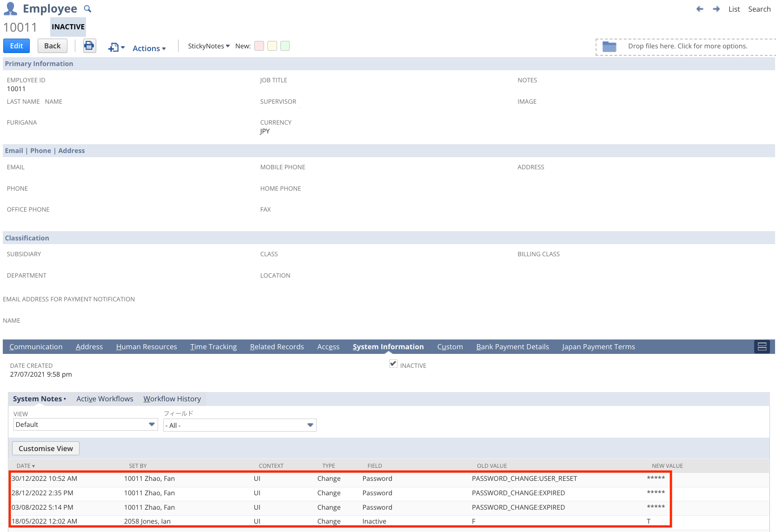776x532 pixels.
Task: Open the Time Tracking tab
Action: [x=213, y=347]
